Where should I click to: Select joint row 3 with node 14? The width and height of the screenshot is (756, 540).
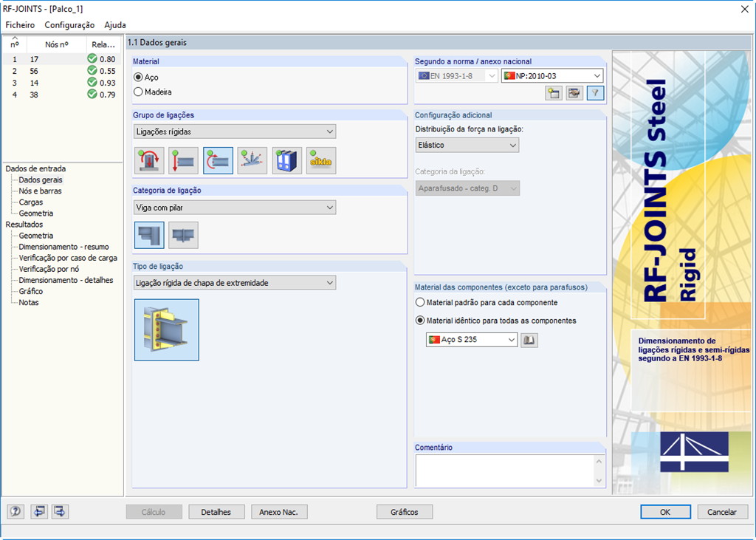click(x=62, y=83)
